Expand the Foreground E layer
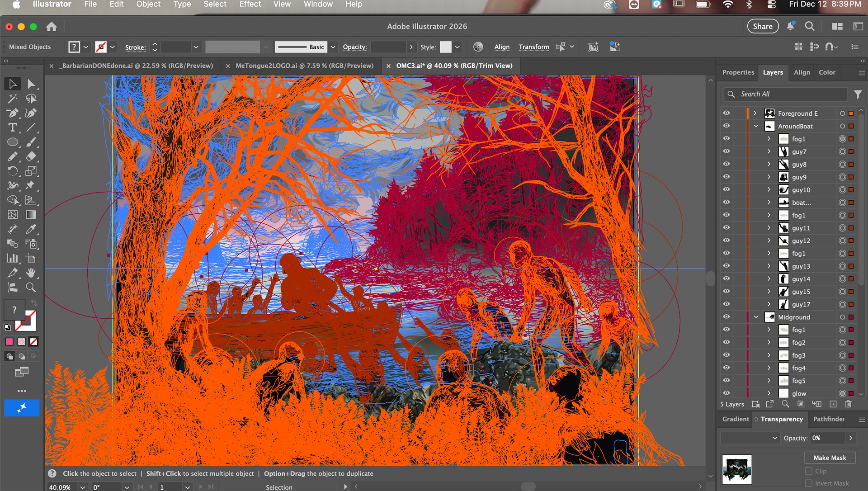The height and width of the screenshot is (491, 868). click(x=755, y=113)
